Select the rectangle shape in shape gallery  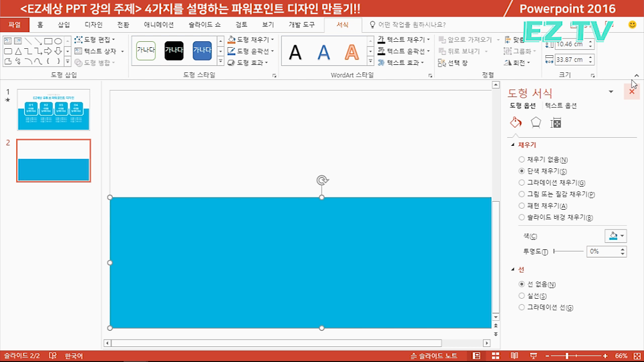coord(48,41)
